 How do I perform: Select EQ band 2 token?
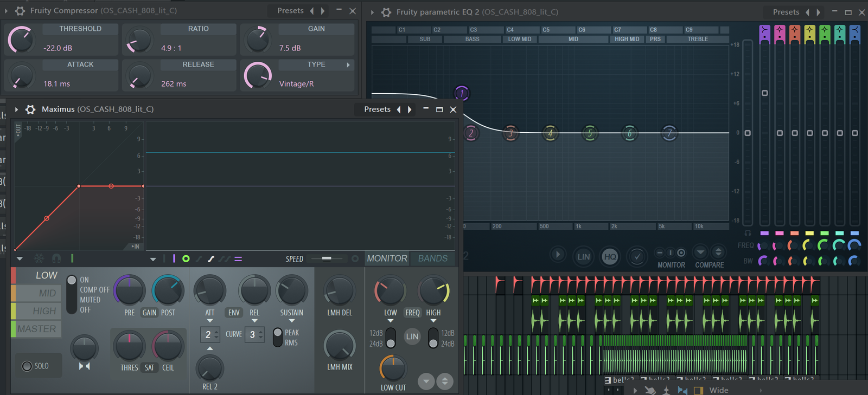tap(471, 133)
